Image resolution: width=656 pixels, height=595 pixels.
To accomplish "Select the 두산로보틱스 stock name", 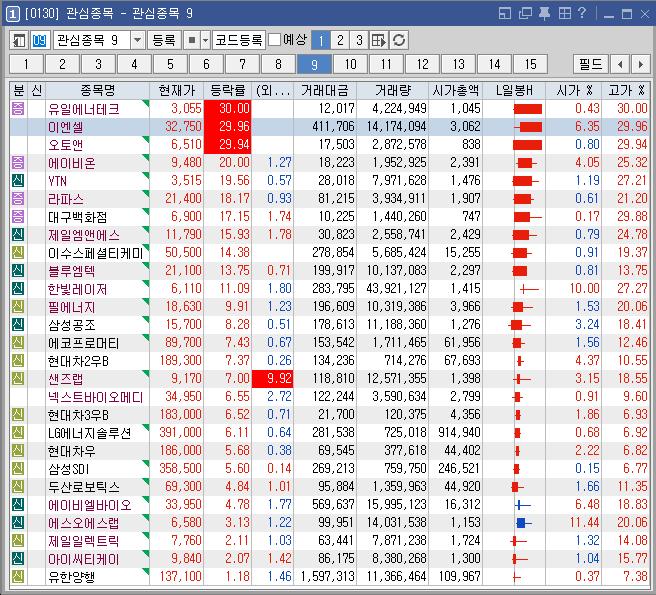I will 84,487.
